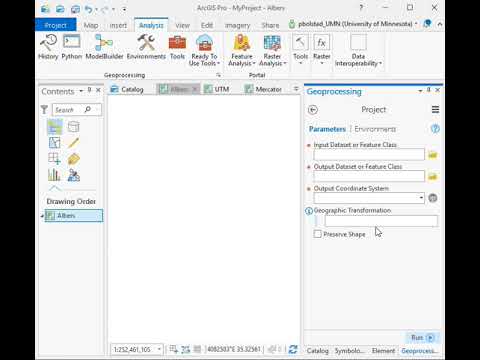This screenshot has height=360, width=480.
Task: Browse for the Output Dataset folder icon
Action: 433,176
